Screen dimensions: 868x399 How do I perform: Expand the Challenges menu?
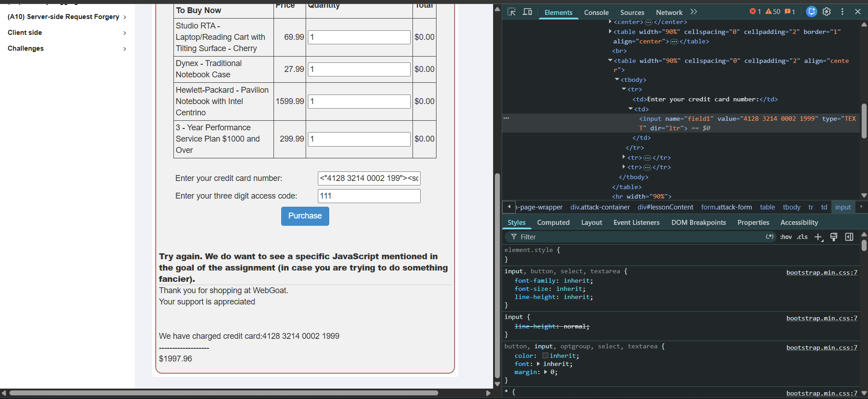click(x=67, y=48)
